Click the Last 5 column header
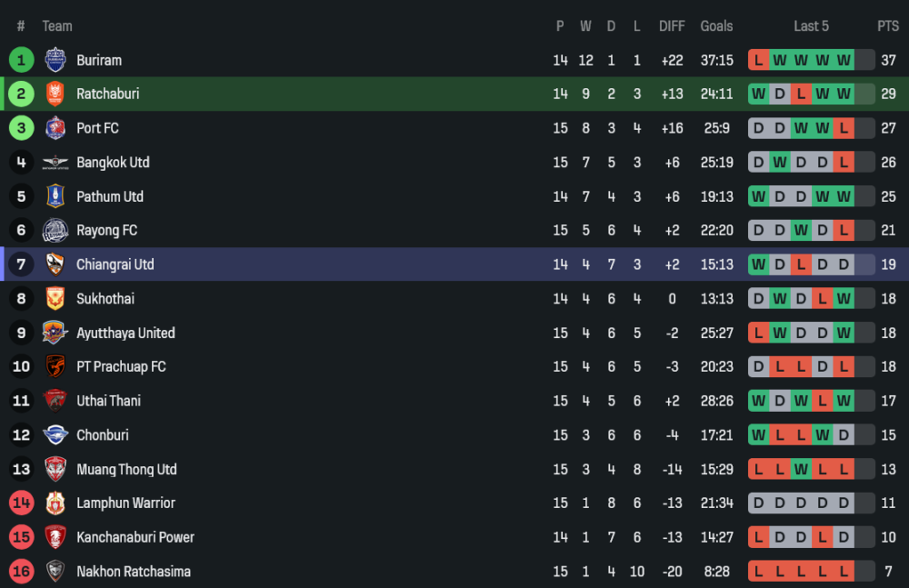 811,26
